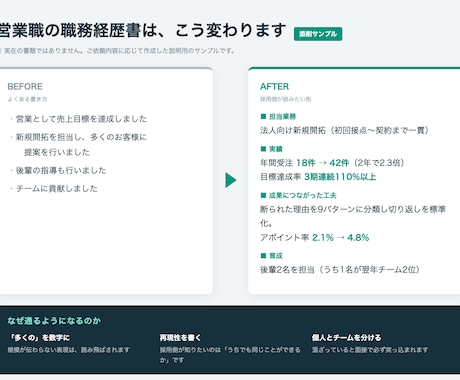The height and width of the screenshot is (380, 460).
Task: Click the text 提案を行いました
Action: click(57, 152)
